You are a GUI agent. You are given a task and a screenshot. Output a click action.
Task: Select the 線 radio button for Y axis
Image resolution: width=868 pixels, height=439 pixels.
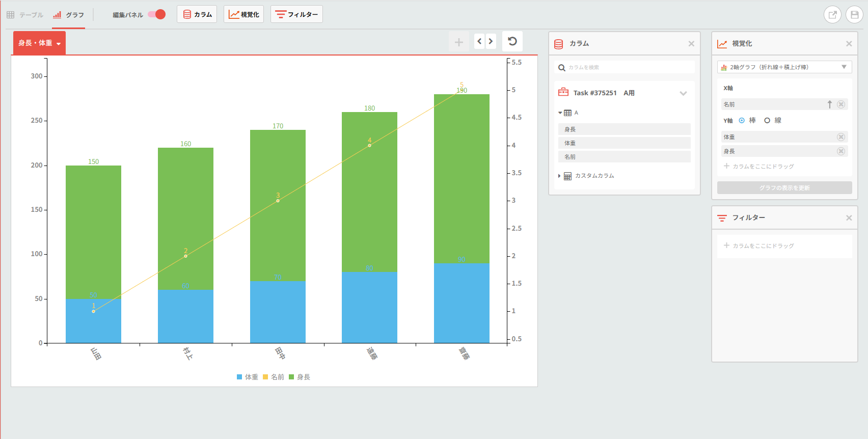pos(767,121)
